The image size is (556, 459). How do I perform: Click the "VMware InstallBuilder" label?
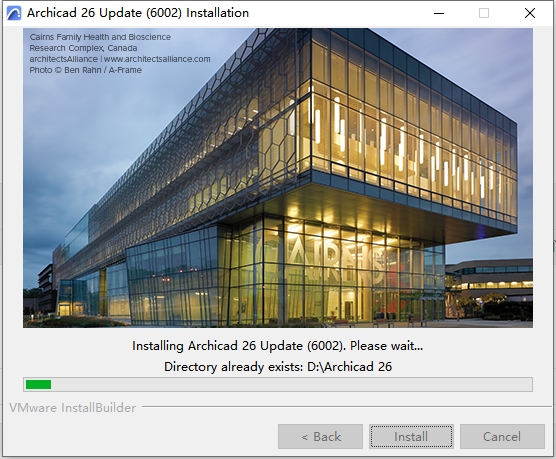[72, 408]
